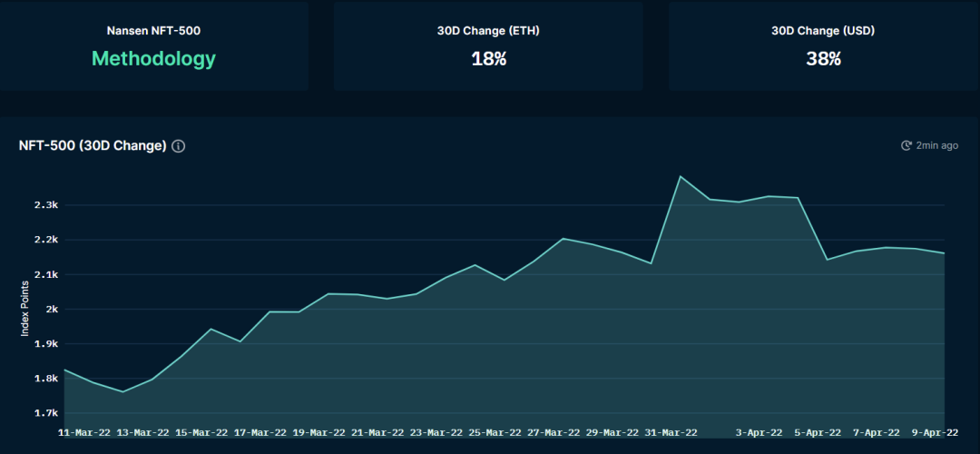Click the 1.7k y-axis label

[45, 413]
